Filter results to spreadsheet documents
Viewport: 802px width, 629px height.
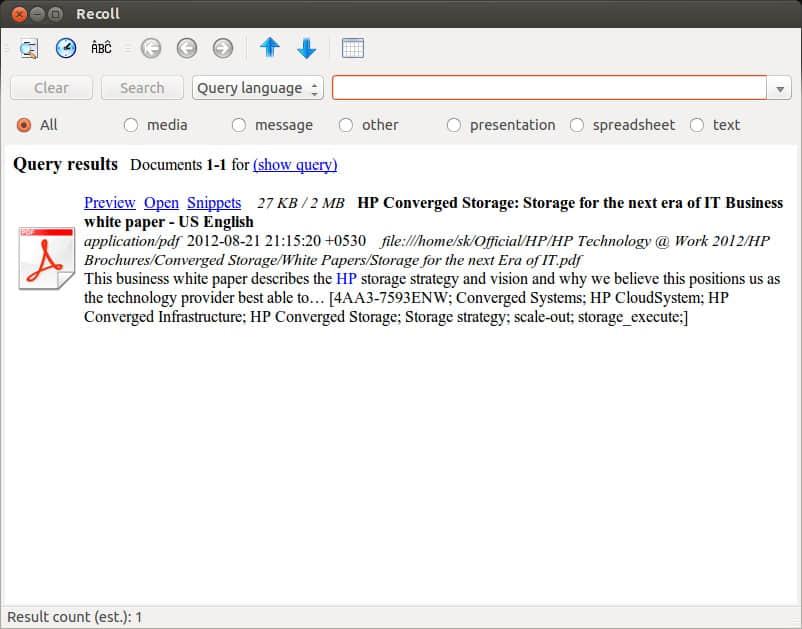click(577, 125)
